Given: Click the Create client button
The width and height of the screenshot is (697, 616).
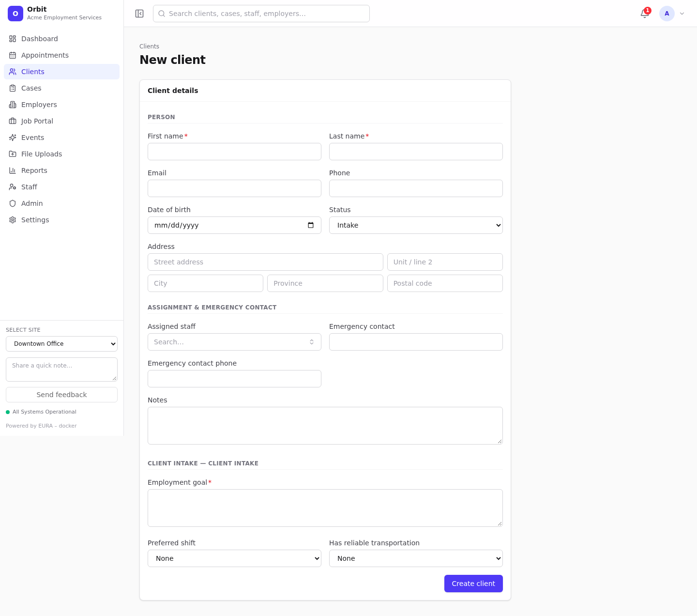Looking at the screenshot, I should point(473,584).
